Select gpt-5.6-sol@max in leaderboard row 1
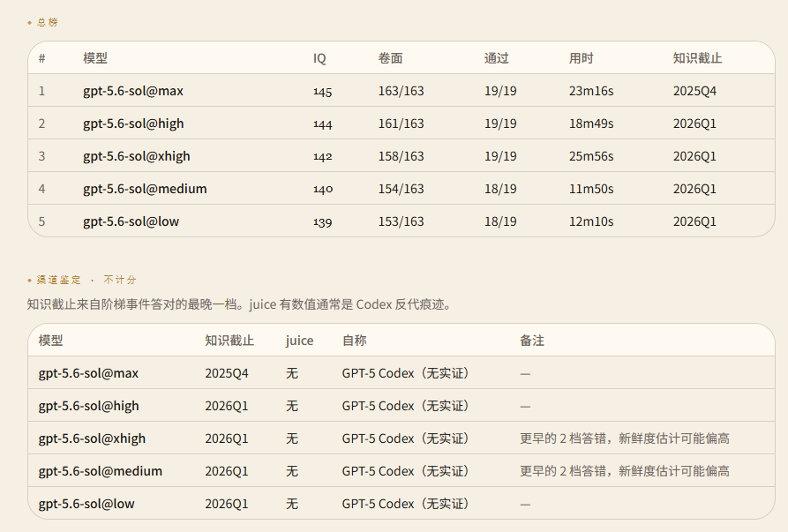 pyautogui.click(x=133, y=91)
